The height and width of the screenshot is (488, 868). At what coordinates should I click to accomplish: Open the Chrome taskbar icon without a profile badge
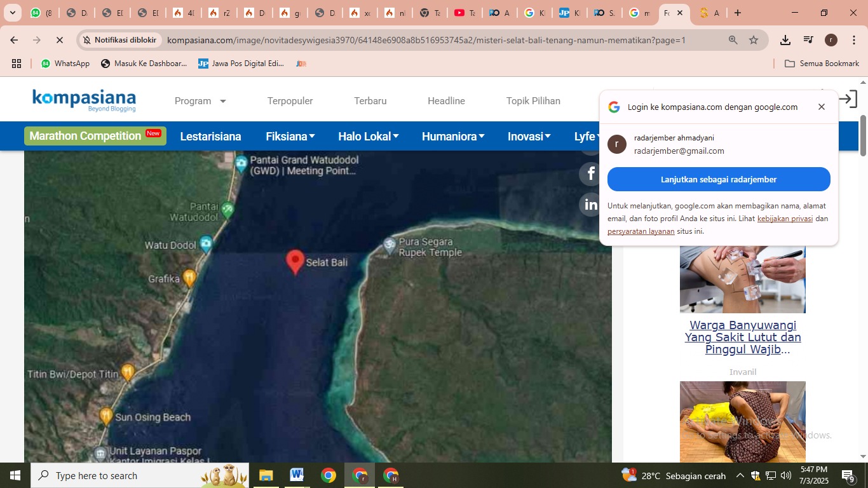click(328, 475)
